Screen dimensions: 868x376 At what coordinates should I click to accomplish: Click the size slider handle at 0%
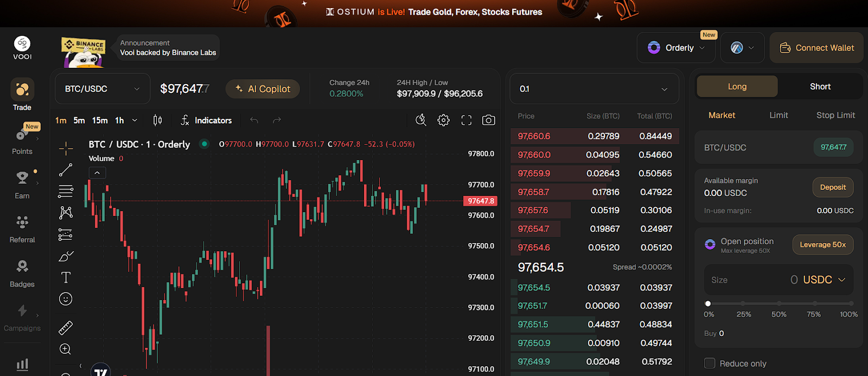(708, 304)
